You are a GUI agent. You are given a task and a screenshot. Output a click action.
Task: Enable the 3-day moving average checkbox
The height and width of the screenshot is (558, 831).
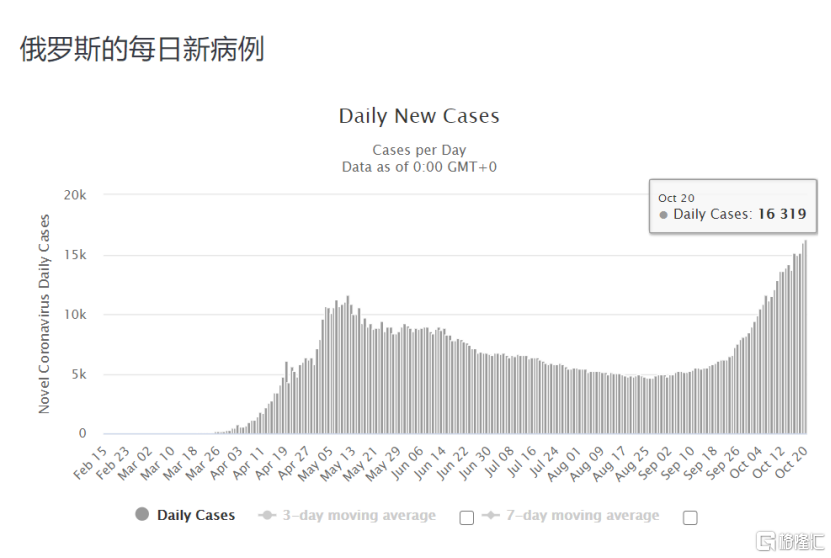[x=466, y=517]
